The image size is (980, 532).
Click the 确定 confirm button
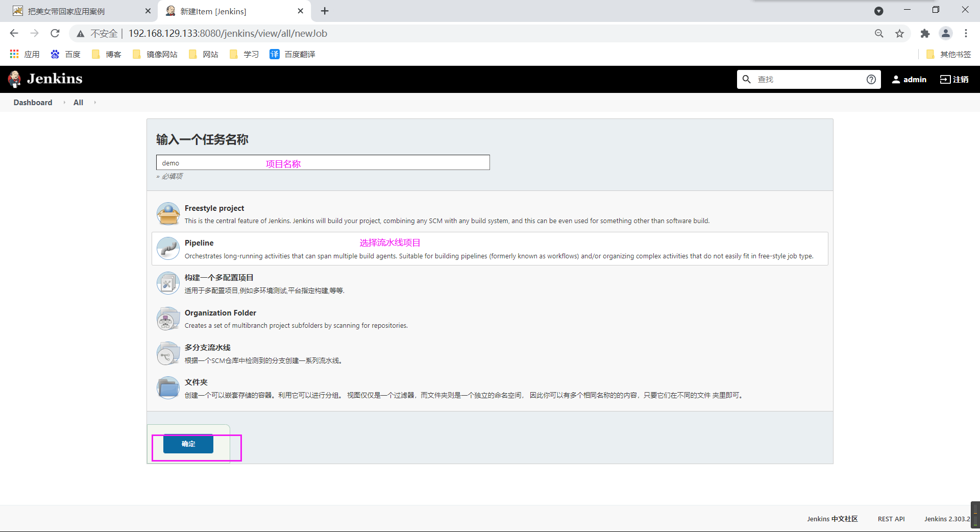(x=188, y=444)
